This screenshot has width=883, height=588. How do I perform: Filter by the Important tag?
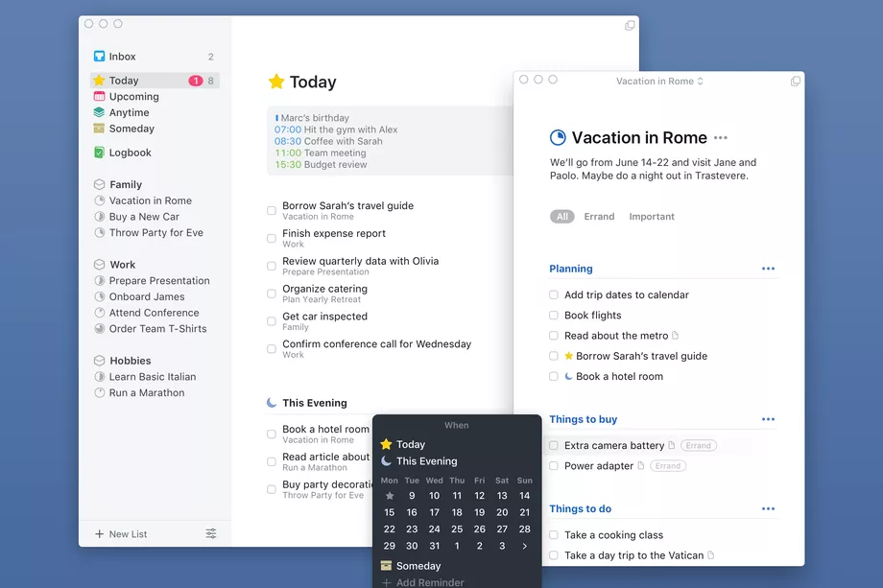[652, 217]
